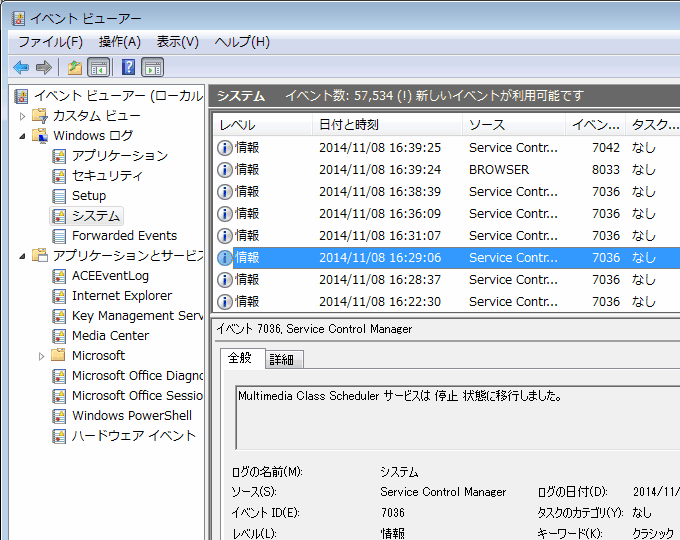Toggle the console tree pane icon
Screen dimensions: 680x540
click(99, 67)
